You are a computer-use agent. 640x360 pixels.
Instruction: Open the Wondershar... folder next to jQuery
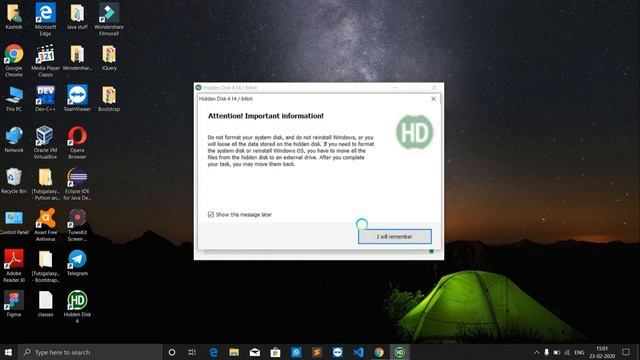tap(77, 58)
